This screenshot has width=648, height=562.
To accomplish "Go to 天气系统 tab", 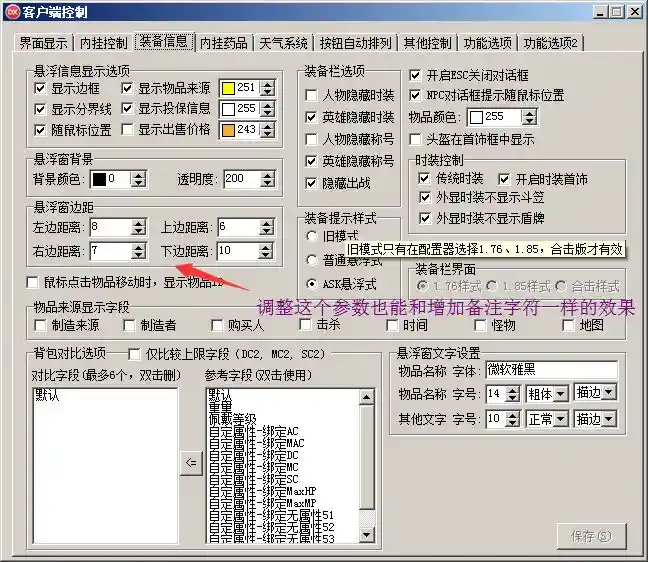I will (284, 43).
